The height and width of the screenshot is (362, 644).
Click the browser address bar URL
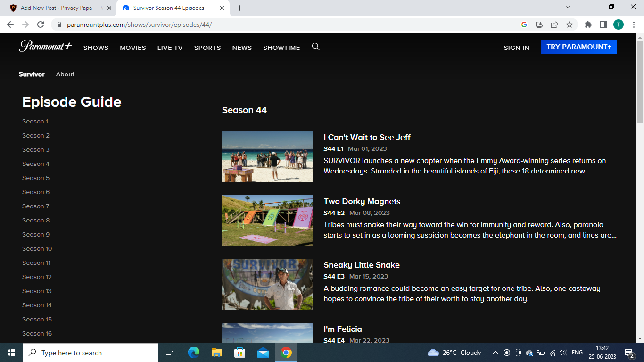pos(139,25)
